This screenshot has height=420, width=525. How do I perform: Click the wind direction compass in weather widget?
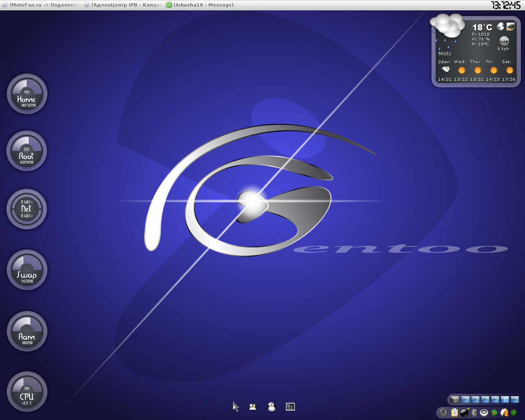point(504,41)
